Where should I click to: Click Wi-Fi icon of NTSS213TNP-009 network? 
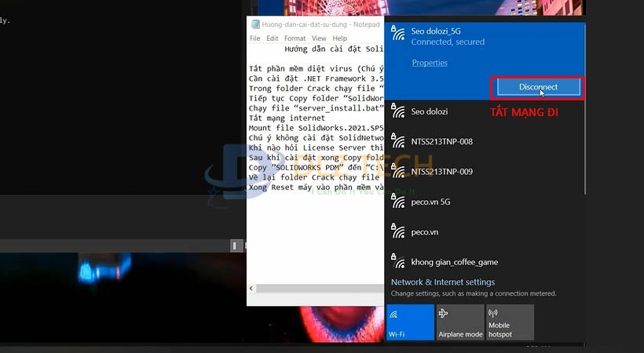click(x=398, y=172)
